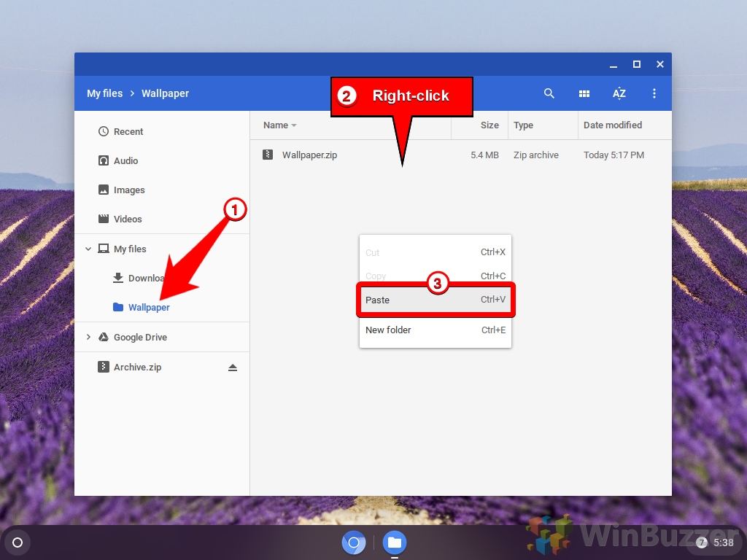Image resolution: width=747 pixels, height=560 pixels.
Task: Click the 5.4 MB size cell
Action: (x=484, y=155)
